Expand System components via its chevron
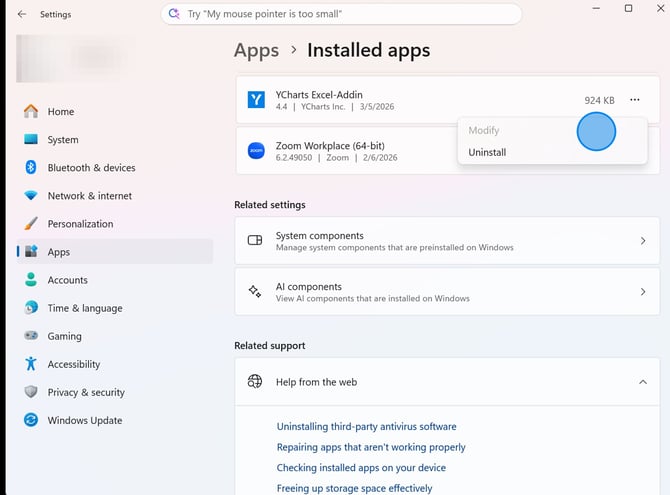Image resolution: width=670 pixels, height=495 pixels. pos(643,241)
